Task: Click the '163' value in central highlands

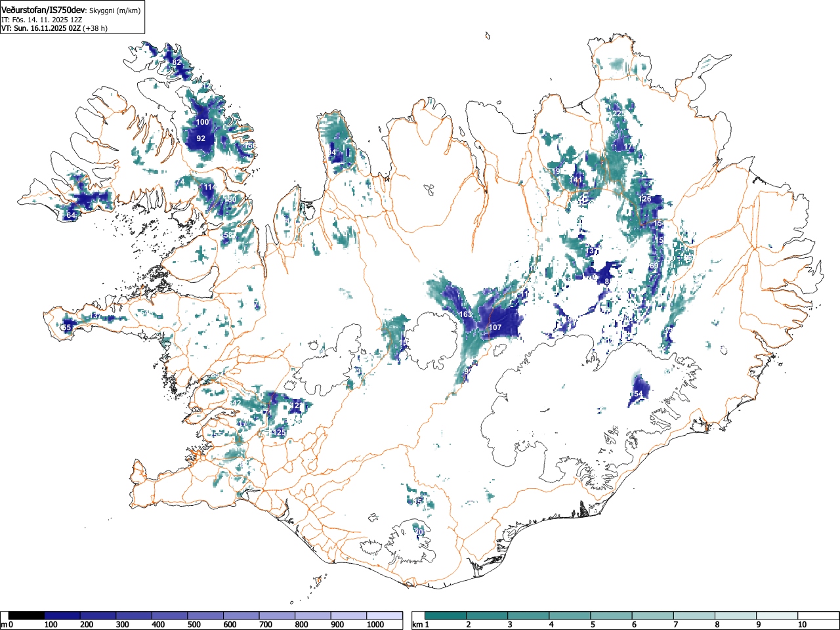Action: 465,314
